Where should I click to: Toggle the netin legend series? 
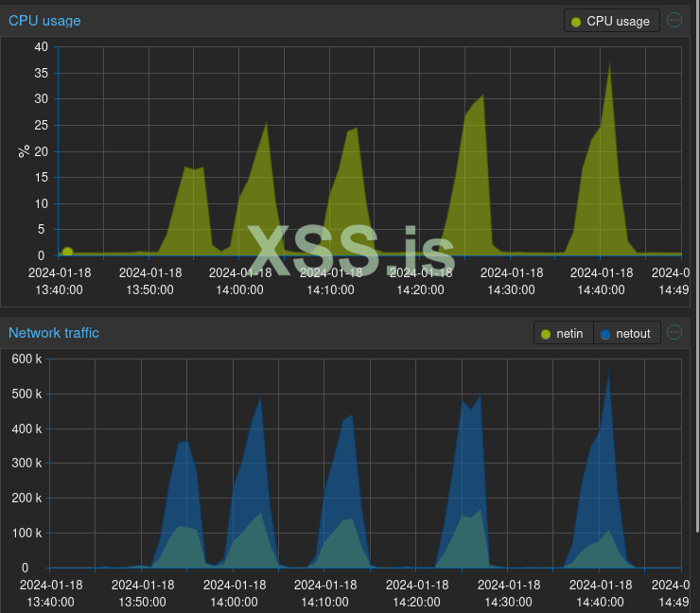point(564,333)
